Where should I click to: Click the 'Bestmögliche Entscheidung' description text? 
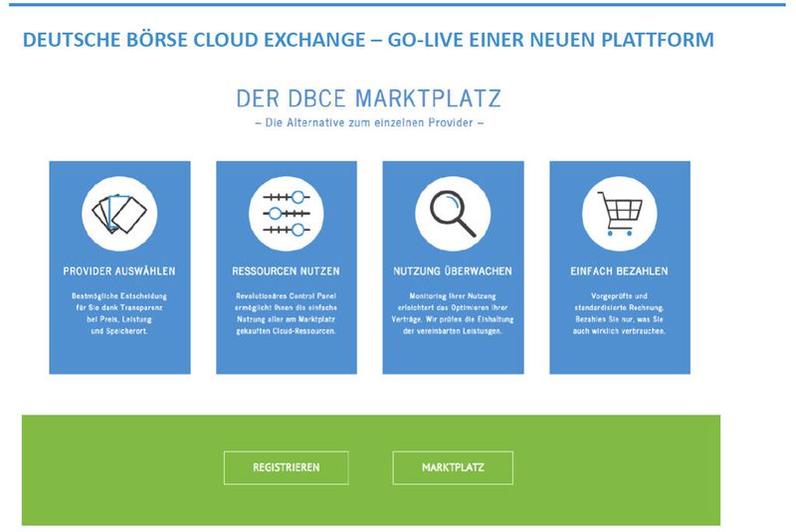[x=119, y=313]
